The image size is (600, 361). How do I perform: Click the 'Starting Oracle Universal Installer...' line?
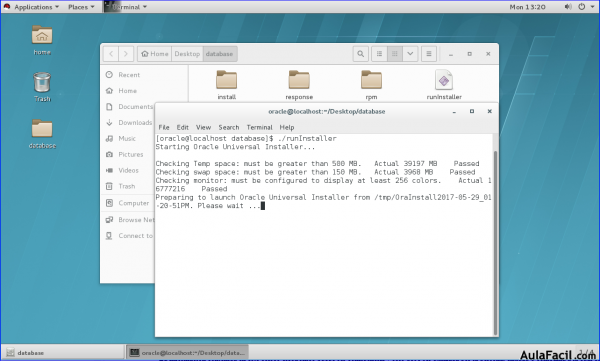point(235,147)
